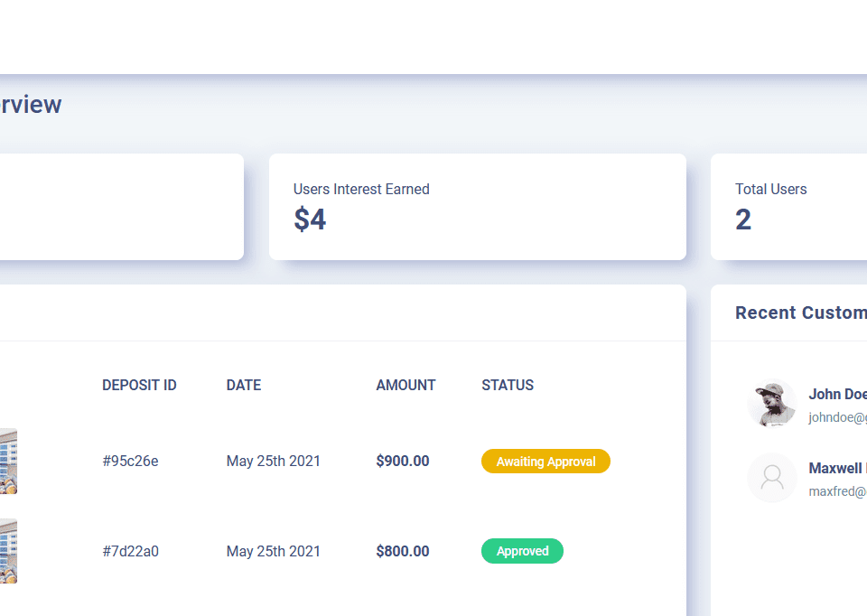The image size is (867, 616).
Task: Open the Users Interest Earned card
Action: click(477, 207)
